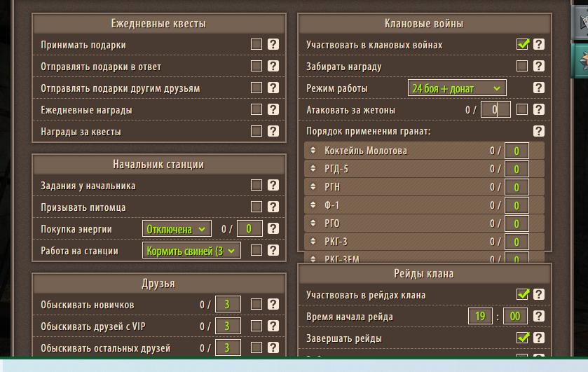Image resolution: width=588 pixels, height=372 pixels.
Task: Enable Задания у начальника checkbox
Action: (257, 185)
